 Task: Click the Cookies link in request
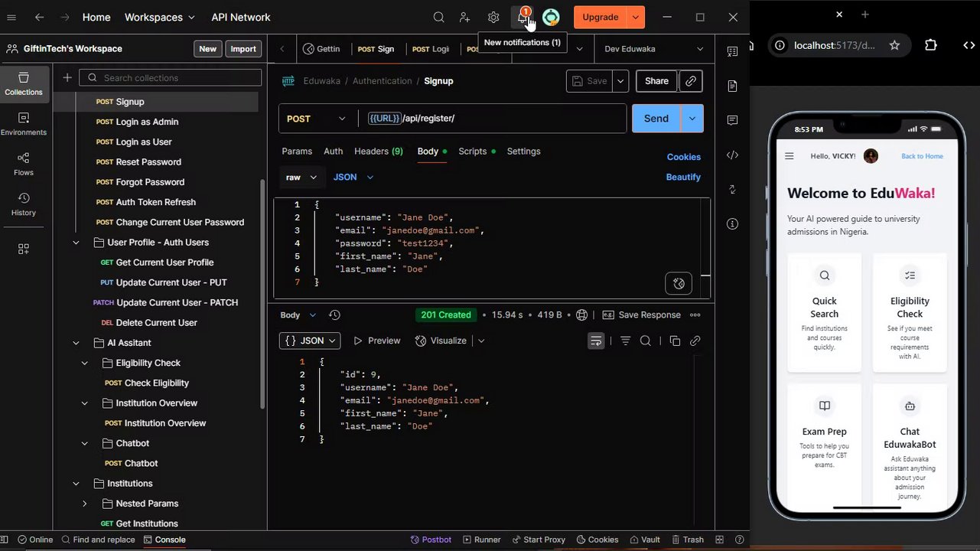click(x=683, y=157)
